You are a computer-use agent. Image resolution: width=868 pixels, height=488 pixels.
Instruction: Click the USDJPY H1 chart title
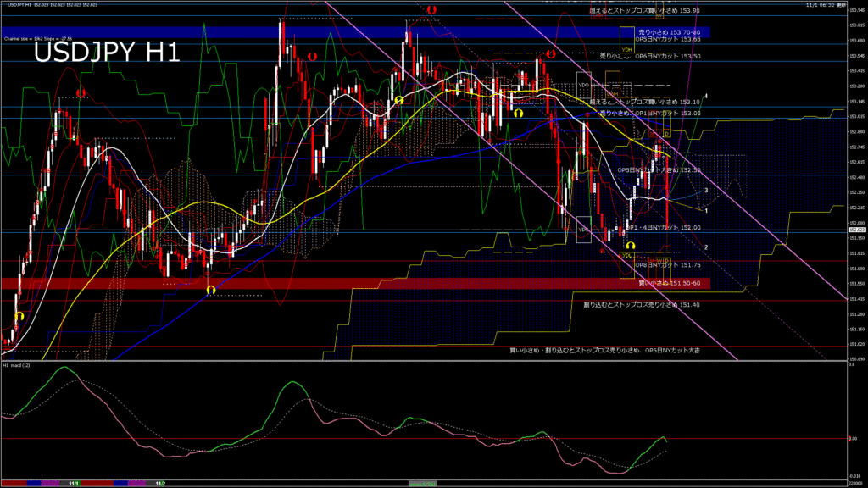[x=106, y=53]
